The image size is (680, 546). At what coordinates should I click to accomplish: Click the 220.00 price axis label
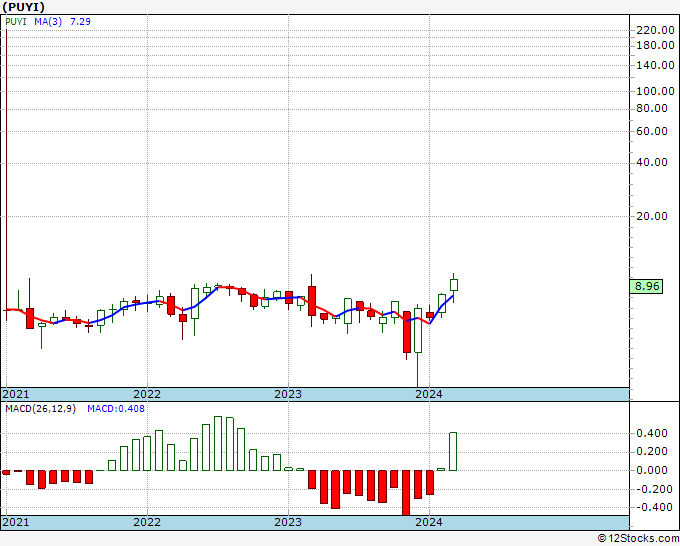655,30
